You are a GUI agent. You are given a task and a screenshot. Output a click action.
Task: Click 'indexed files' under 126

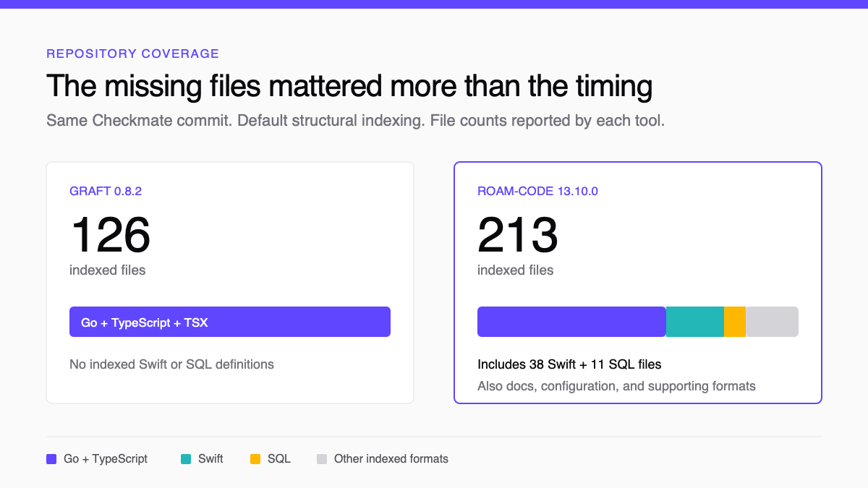[107, 270]
